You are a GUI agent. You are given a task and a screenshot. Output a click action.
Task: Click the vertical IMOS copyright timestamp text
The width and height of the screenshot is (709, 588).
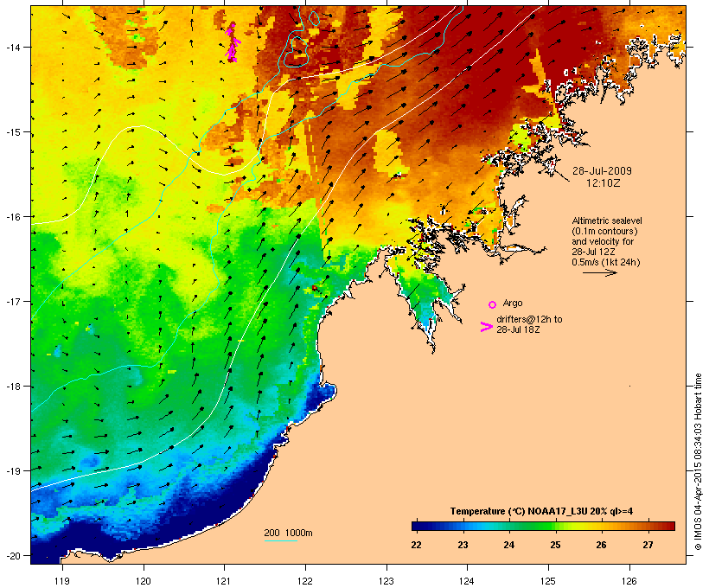(698, 462)
